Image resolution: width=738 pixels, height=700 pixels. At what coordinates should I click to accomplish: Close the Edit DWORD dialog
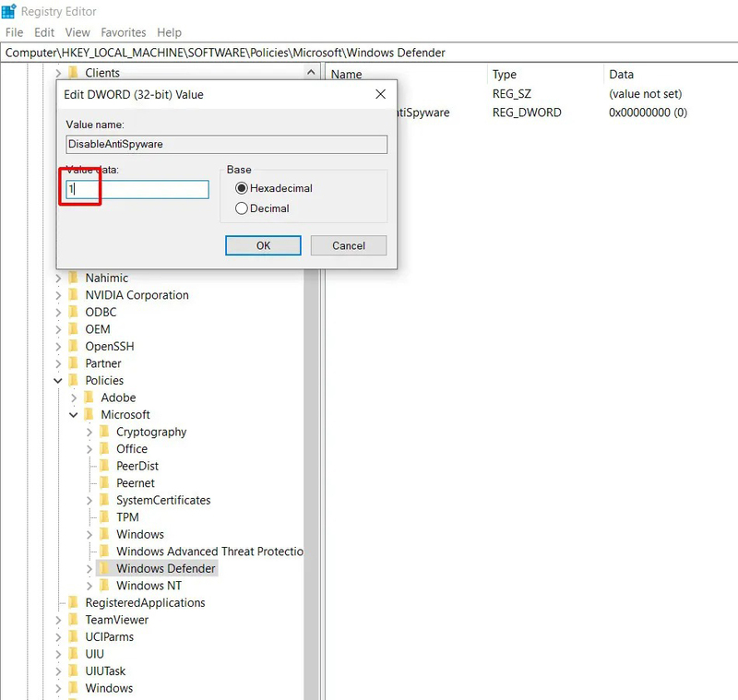click(381, 94)
